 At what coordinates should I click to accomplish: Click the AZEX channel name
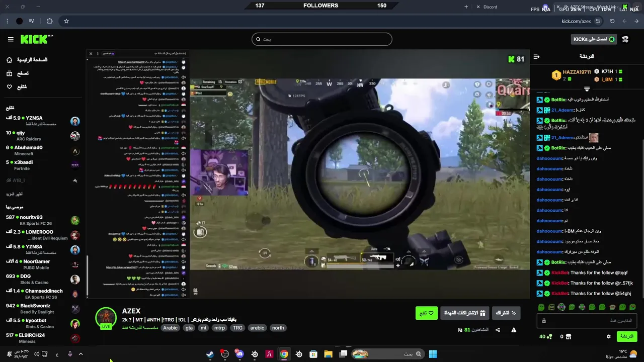pyautogui.click(x=131, y=311)
